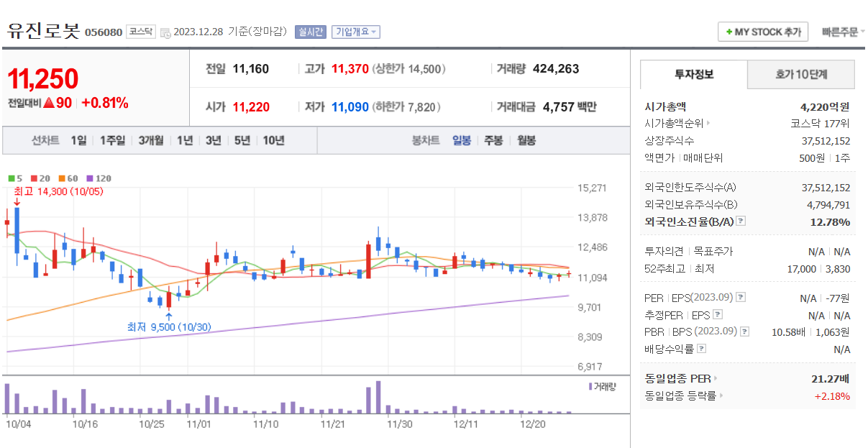Screen dimensions: 868x448
Task: Click the 실시간 badge button
Action: pyautogui.click(x=311, y=32)
